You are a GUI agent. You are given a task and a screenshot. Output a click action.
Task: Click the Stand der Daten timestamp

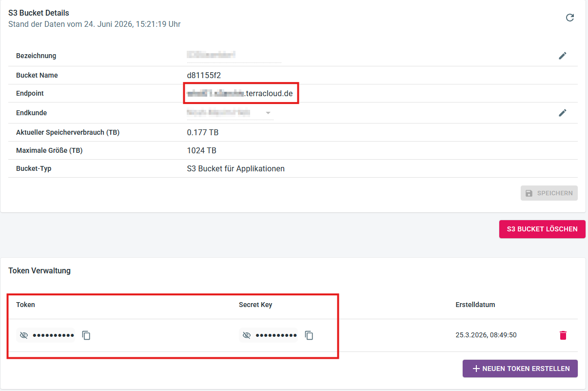point(95,23)
